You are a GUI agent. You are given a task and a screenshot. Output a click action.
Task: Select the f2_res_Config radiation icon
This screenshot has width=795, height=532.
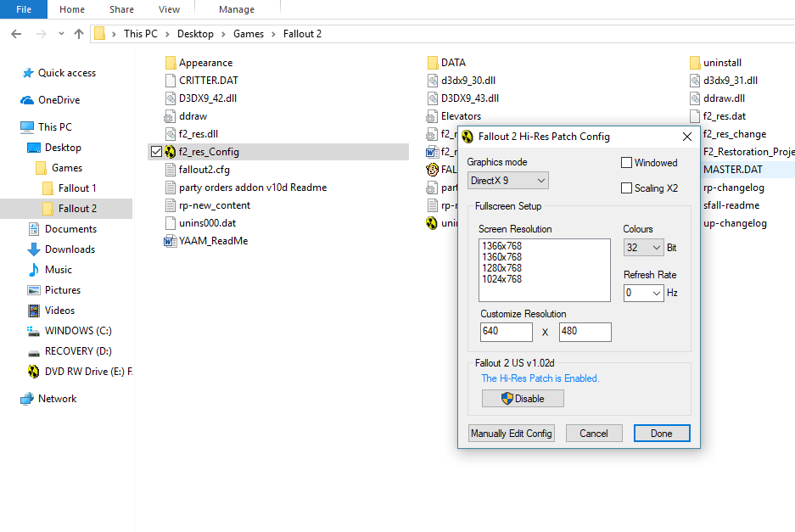pyautogui.click(x=171, y=152)
